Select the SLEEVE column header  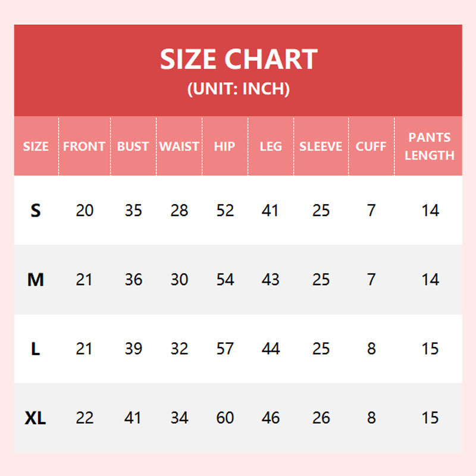[x=321, y=146]
